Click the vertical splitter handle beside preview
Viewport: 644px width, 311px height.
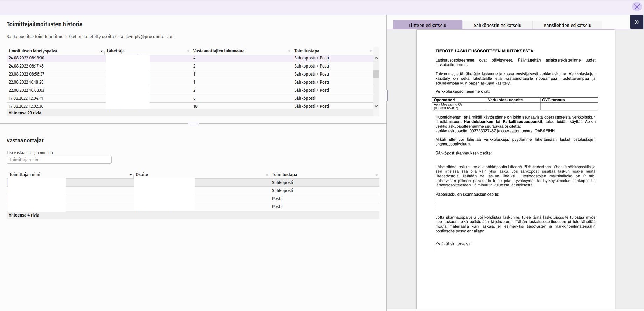pyautogui.click(x=387, y=96)
